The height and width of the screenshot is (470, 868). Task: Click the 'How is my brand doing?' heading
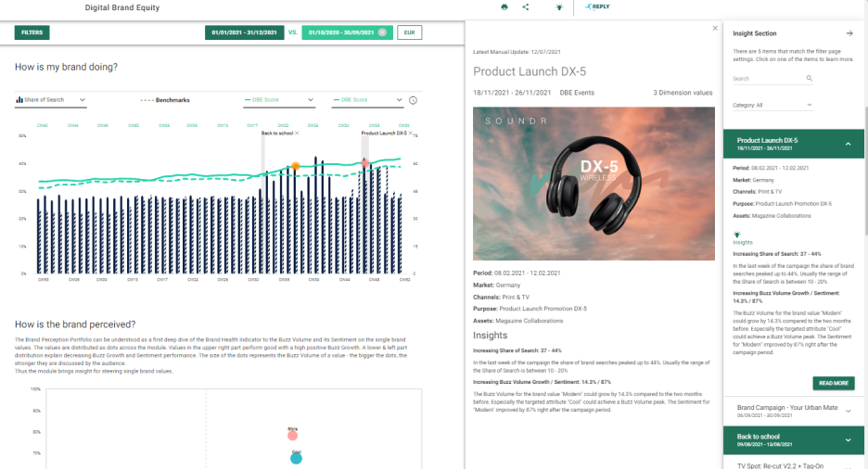[66, 67]
